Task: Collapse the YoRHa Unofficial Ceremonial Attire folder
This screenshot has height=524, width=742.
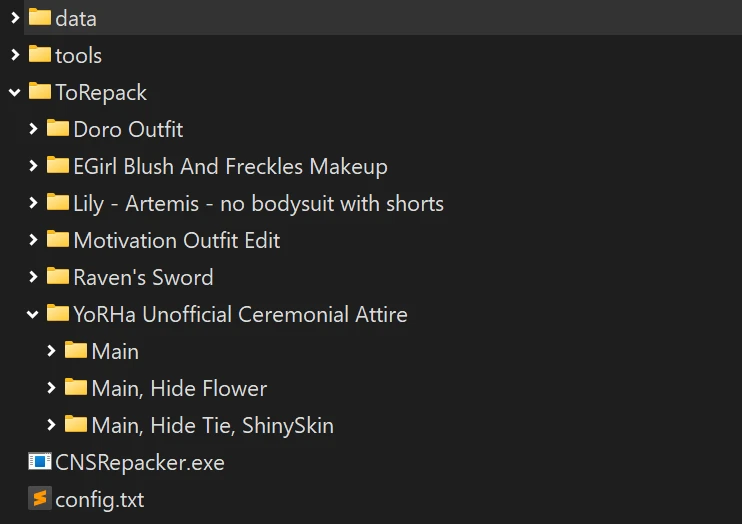Action: (x=33, y=314)
